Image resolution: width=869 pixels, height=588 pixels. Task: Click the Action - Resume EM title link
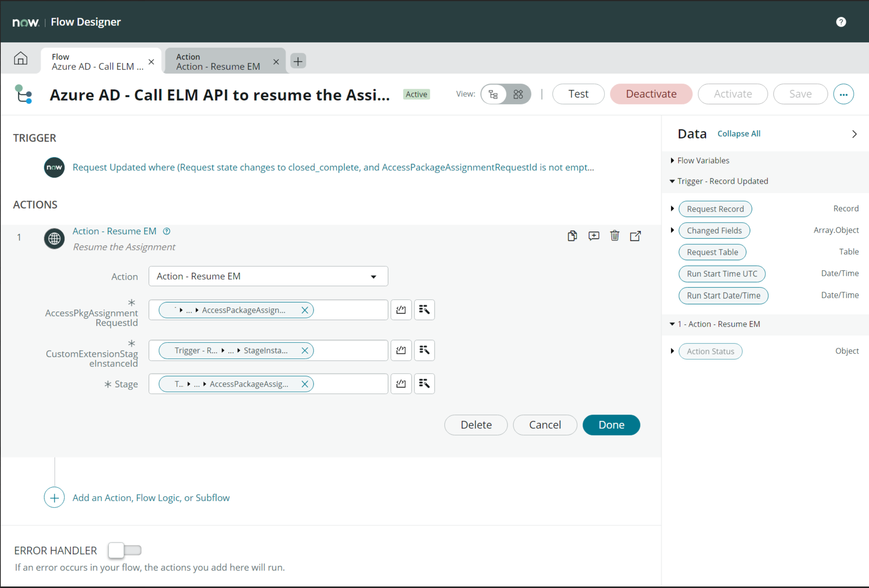[115, 231]
